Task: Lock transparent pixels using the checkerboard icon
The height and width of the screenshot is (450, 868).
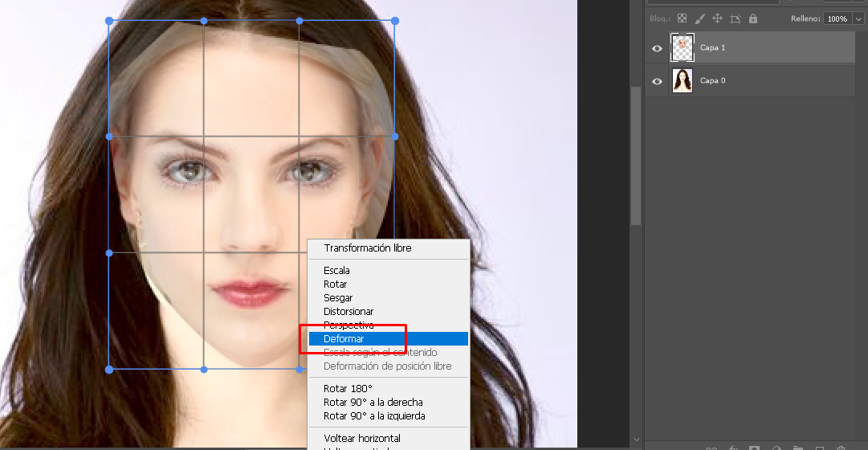Action: pos(682,18)
